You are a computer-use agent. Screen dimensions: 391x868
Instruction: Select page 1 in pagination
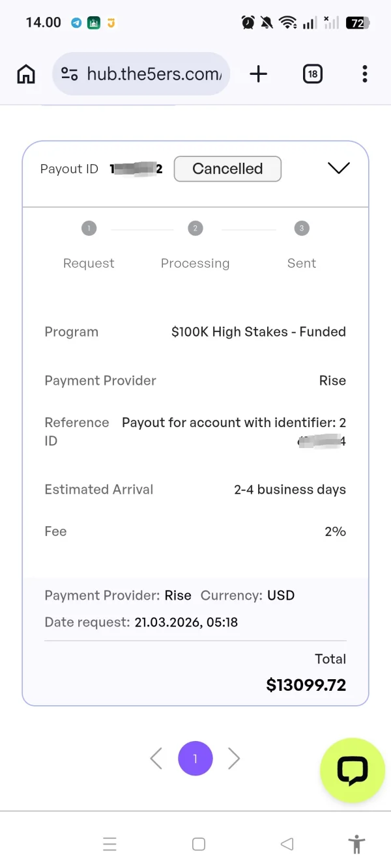click(195, 759)
